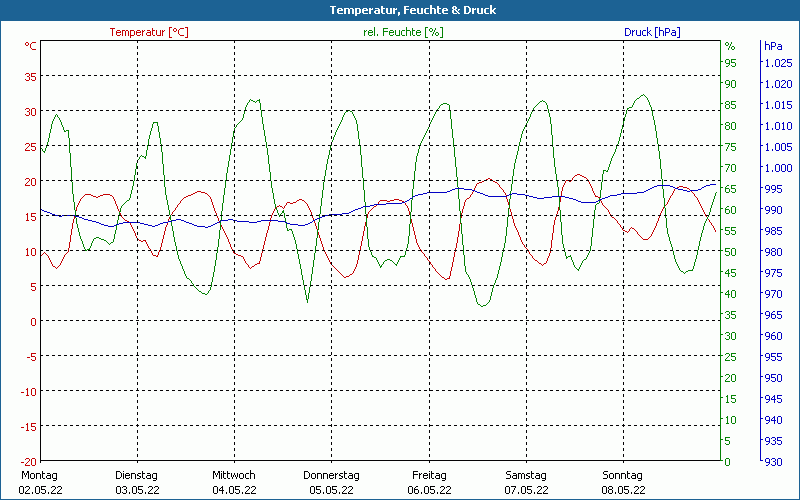
Task: Select the red 'Temperatur [°C]' legend label
Action: (149, 32)
